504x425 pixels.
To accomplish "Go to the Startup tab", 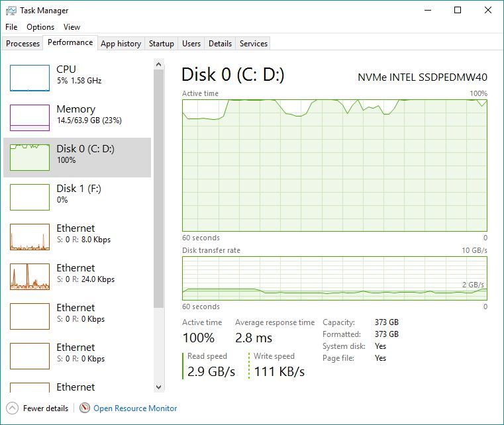I will click(x=162, y=44).
